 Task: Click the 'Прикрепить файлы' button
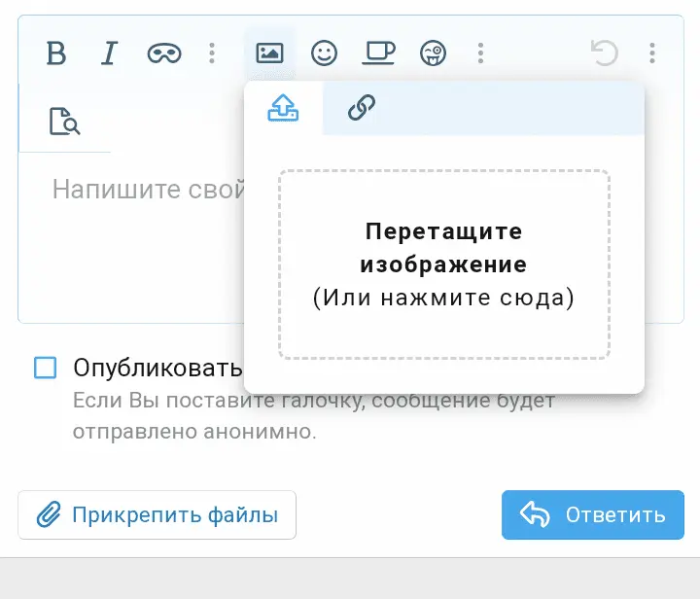pos(157,515)
